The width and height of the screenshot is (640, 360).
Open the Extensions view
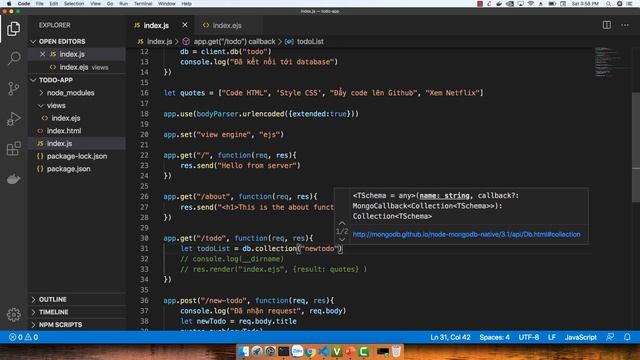click(13, 149)
